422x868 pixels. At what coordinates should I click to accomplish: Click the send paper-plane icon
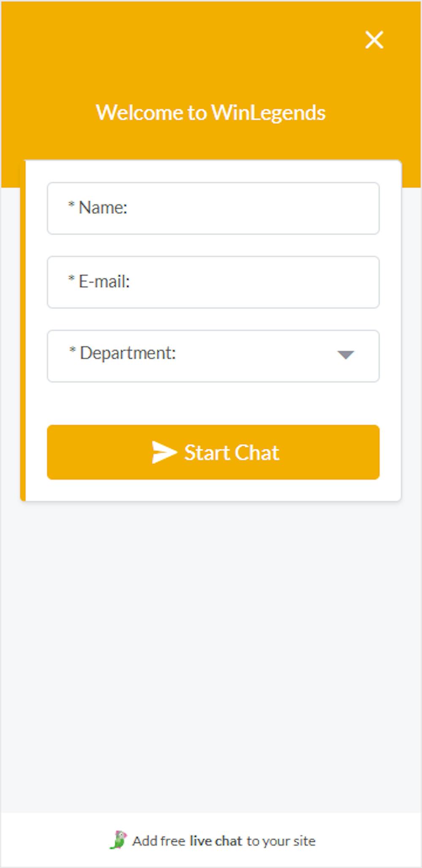pyautogui.click(x=164, y=453)
